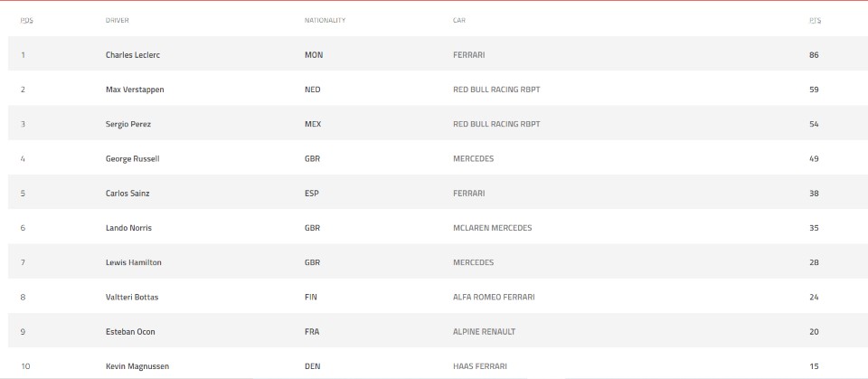Click the CAR column header
Screen dimensions: 868x379
tap(459, 20)
